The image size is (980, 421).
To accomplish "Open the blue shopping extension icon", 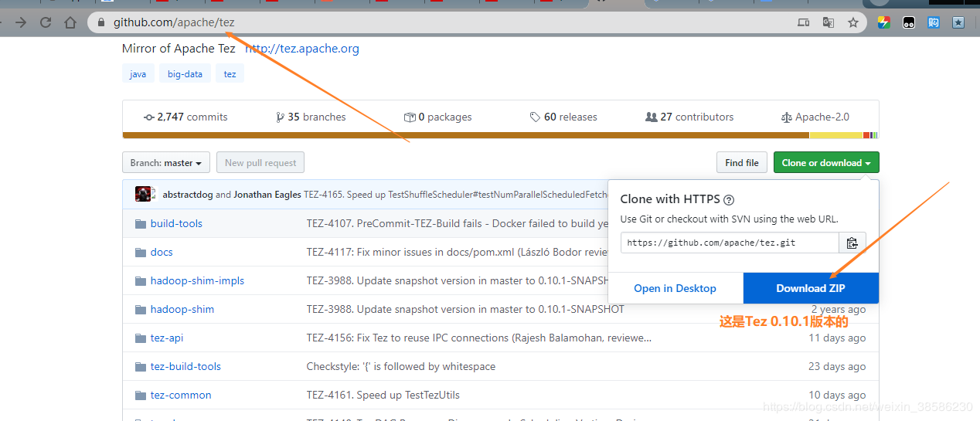I will [934, 22].
